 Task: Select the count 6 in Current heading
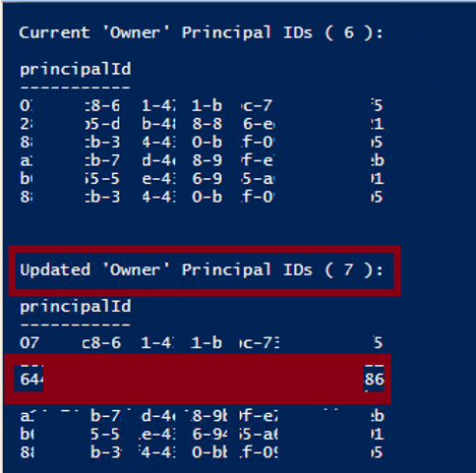349,32
